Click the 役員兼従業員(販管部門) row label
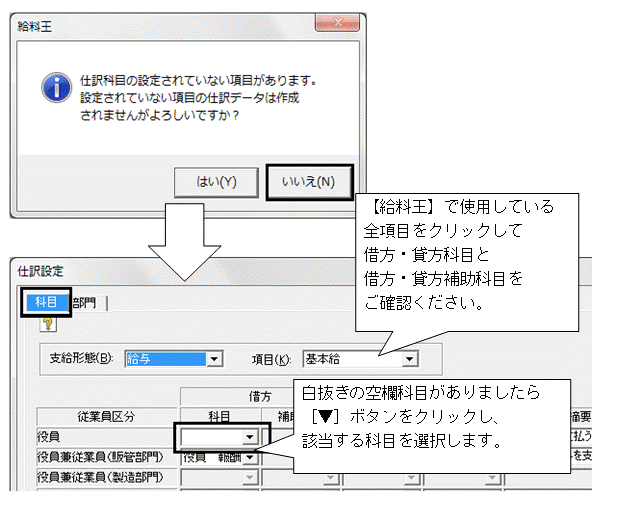The image size is (642, 520). [100, 457]
